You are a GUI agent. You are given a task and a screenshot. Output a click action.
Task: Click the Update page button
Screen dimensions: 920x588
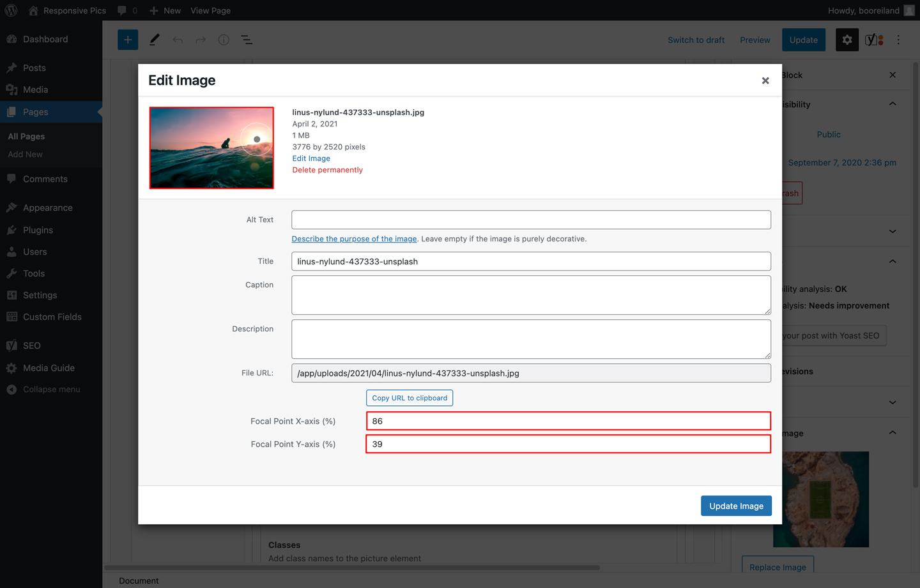point(803,40)
